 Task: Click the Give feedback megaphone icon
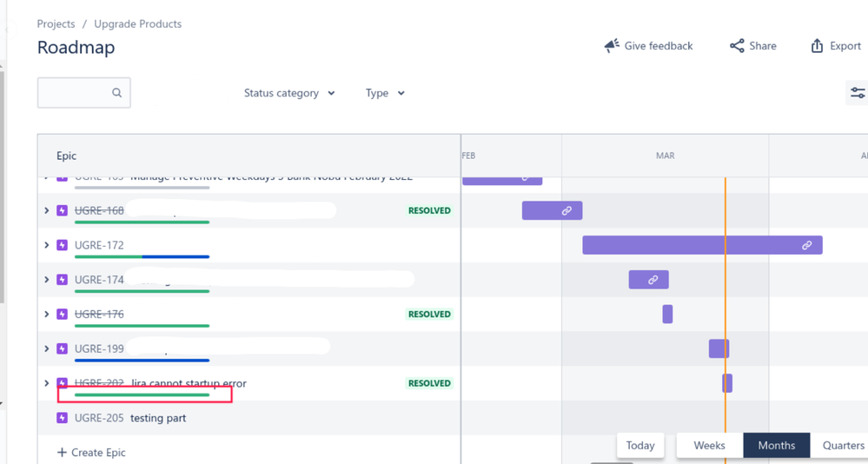[x=611, y=46]
